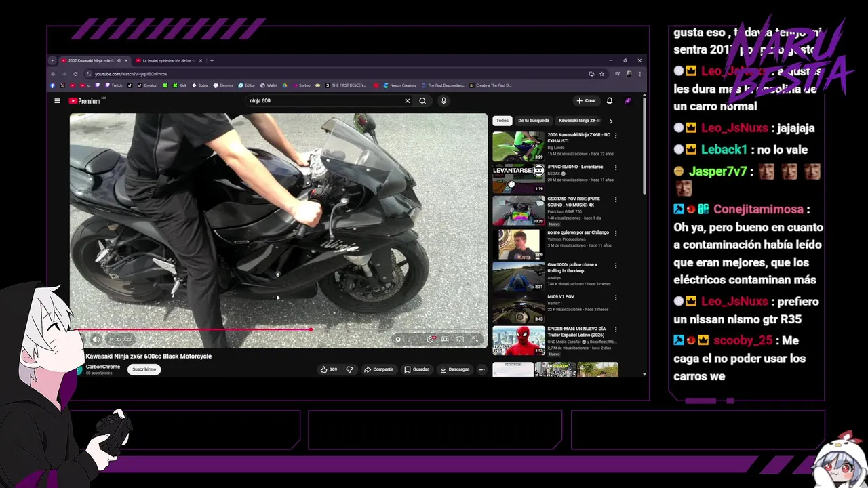Switch to theater mode view
Viewport: 868px width, 488px height.
(x=445, y=339)
